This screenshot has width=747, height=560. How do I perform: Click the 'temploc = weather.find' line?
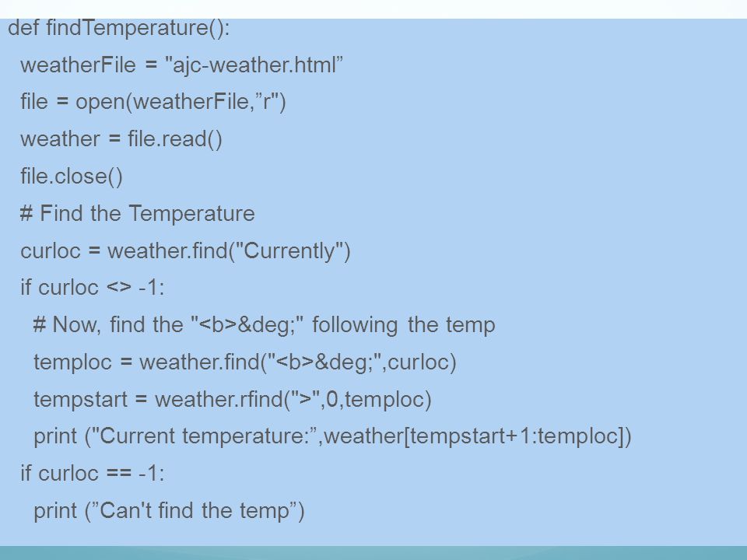(x=245, y=362)
